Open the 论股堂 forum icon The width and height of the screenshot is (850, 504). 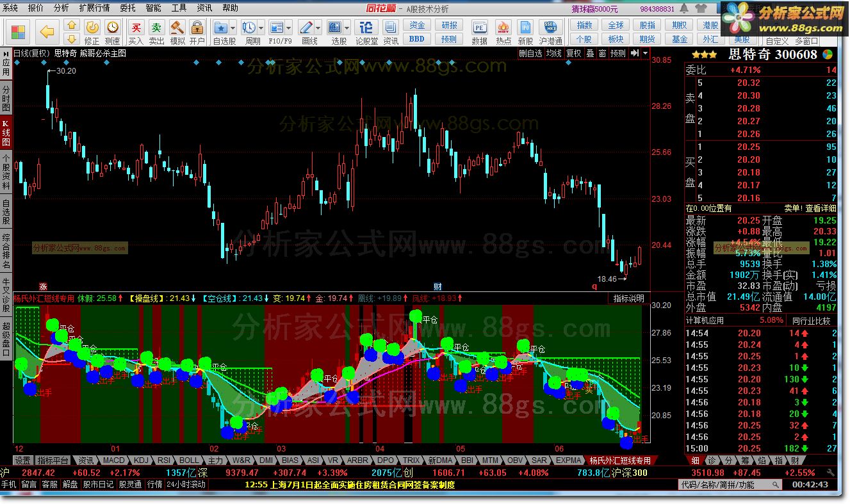[366, 28]
